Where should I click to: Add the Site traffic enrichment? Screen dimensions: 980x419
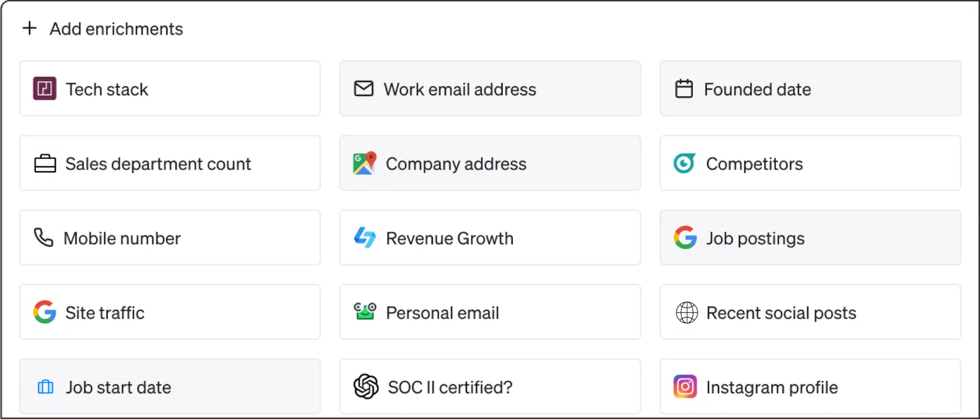(170, 312)
